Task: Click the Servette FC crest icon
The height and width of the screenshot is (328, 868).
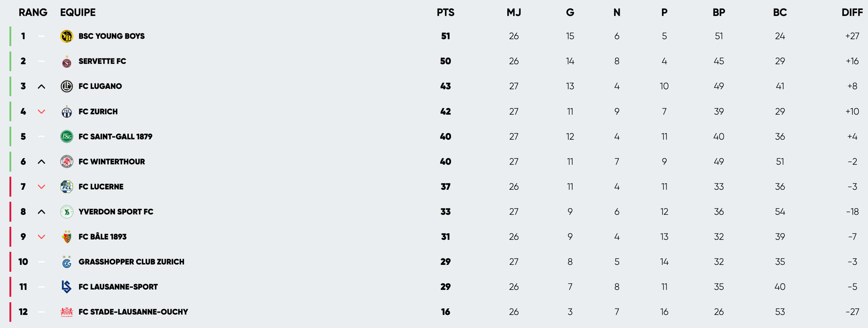Action: pyautogui.click(x=67, y=62)
